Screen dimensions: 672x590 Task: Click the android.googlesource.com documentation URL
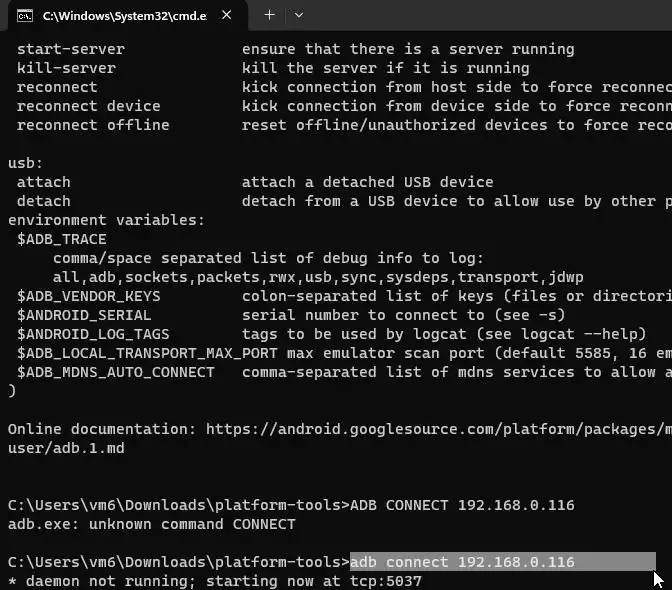coord(439,429)
